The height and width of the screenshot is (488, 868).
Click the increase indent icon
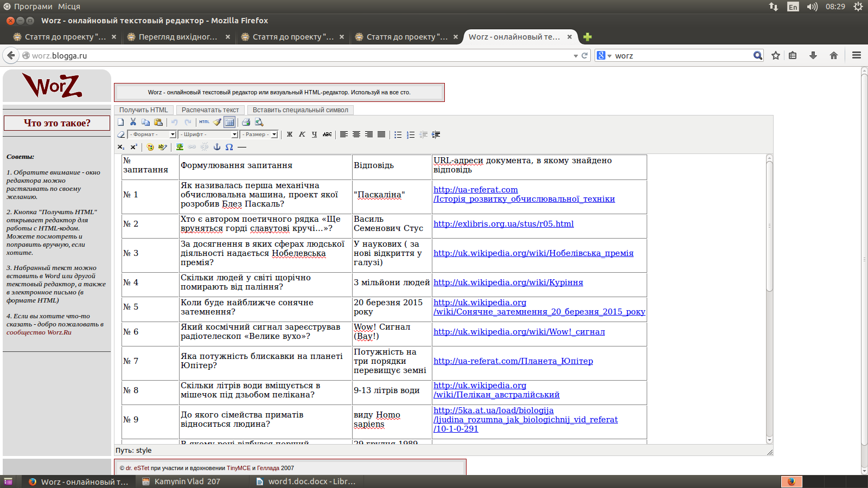(x=436, y=134)
